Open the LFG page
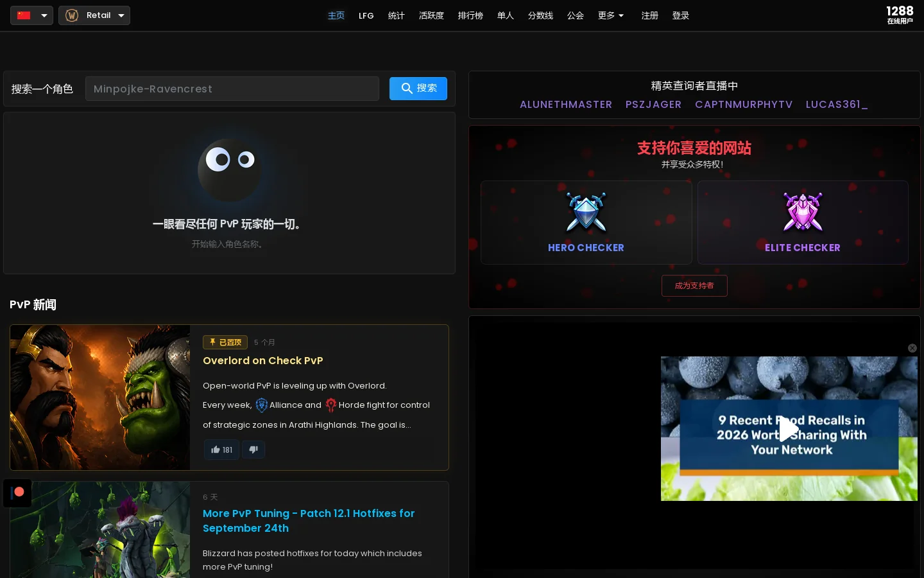 pos(366,15)
